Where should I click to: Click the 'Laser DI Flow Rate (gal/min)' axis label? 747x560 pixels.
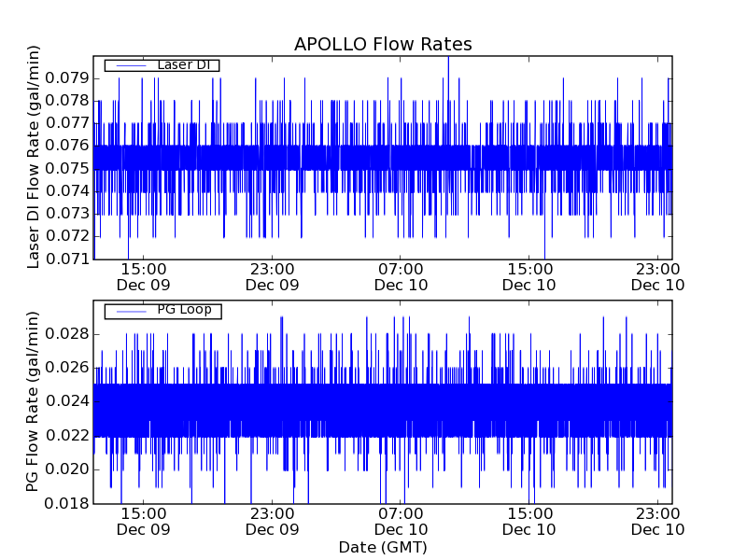tap(34, 157)
